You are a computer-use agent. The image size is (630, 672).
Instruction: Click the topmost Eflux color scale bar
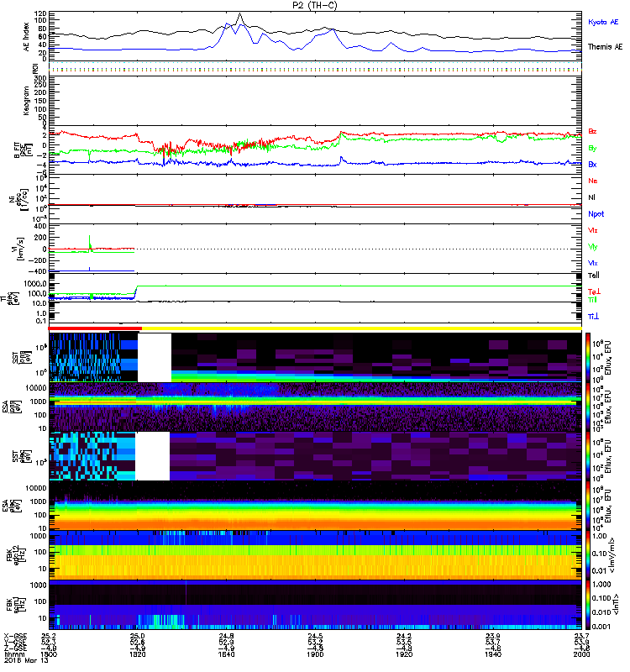pos(587,357)
